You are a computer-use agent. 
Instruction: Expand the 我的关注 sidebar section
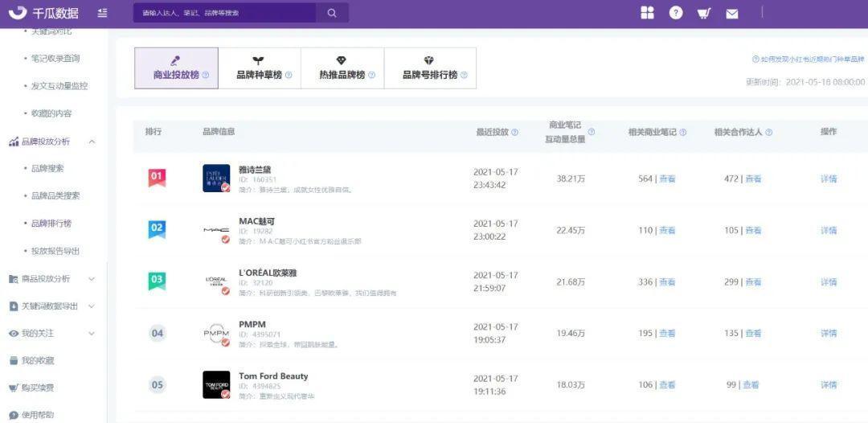click(x=92, y=333)
